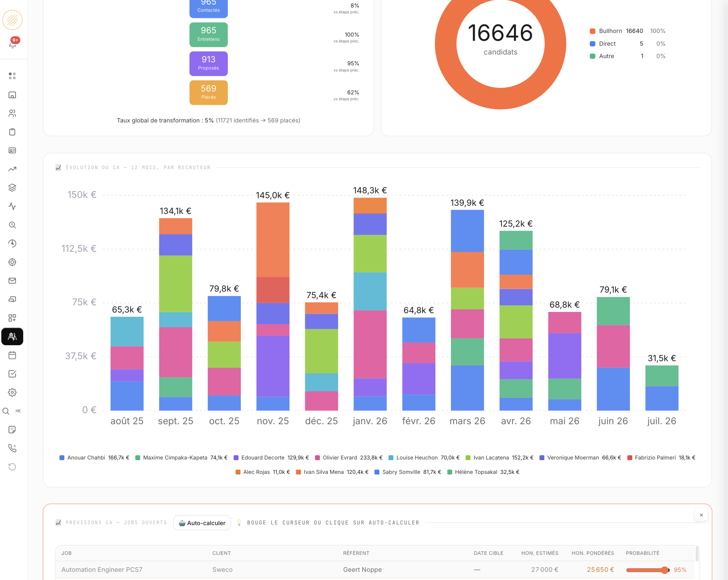The image size is (728, 580).
Task: Click the juil. 26 stacked bar
Action: click(662, 388)
